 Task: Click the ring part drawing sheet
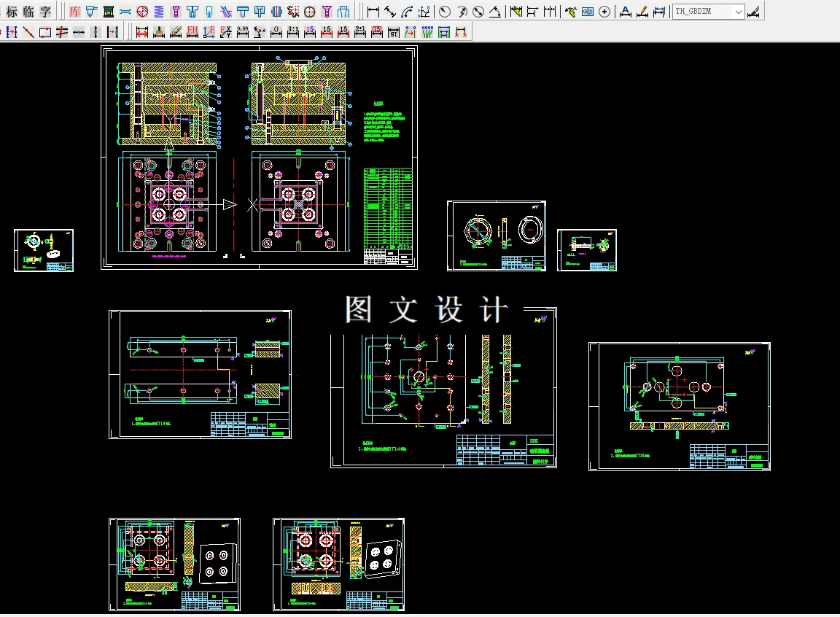[x=497, y=236]
